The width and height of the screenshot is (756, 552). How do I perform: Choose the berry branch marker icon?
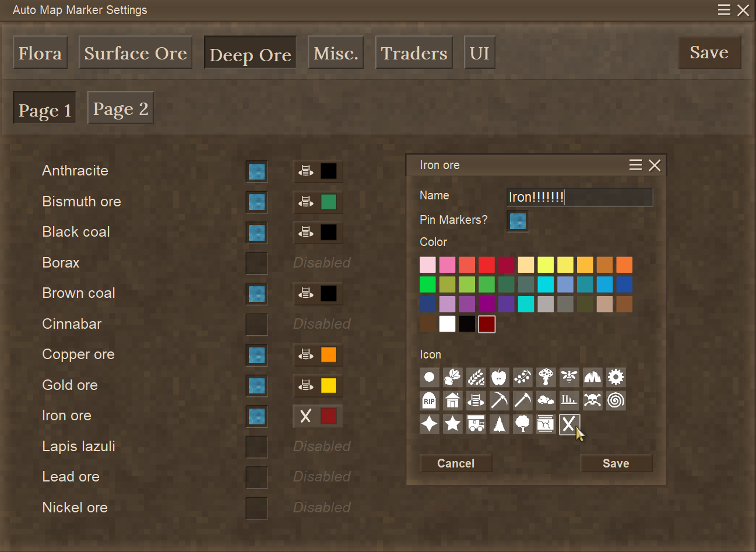point(523,377)
